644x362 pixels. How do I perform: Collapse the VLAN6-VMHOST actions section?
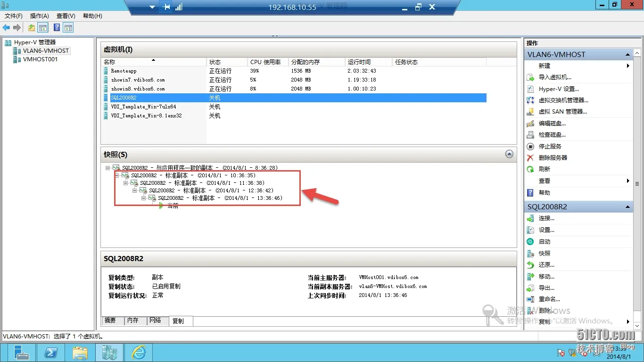pos(627,55)
